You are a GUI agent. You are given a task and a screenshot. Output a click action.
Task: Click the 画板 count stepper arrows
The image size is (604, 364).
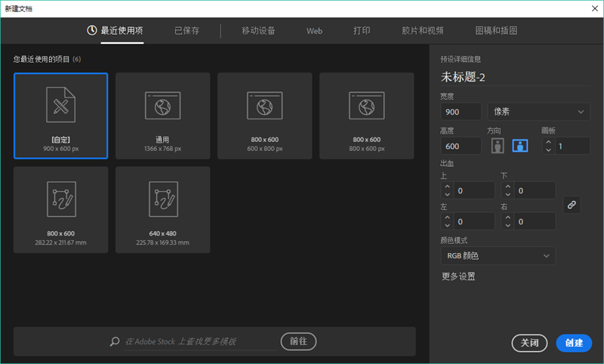coord(547,146)
